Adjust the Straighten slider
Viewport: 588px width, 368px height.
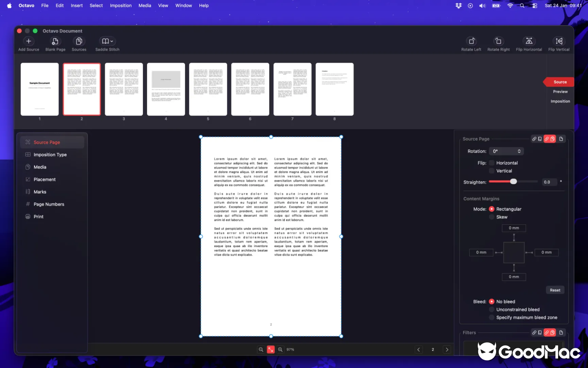512,182
